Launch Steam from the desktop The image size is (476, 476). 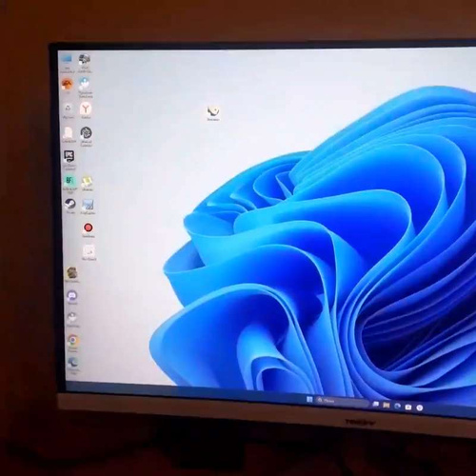[x=69, y=204]
